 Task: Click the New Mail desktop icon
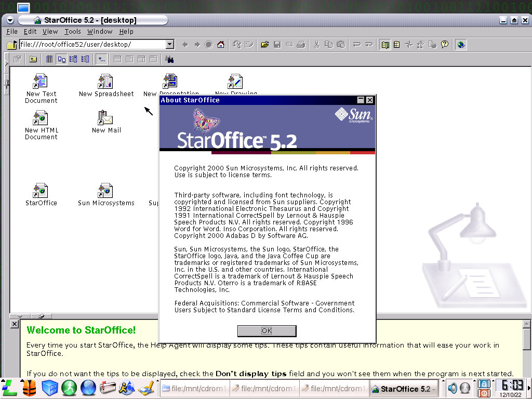[106, 118]
